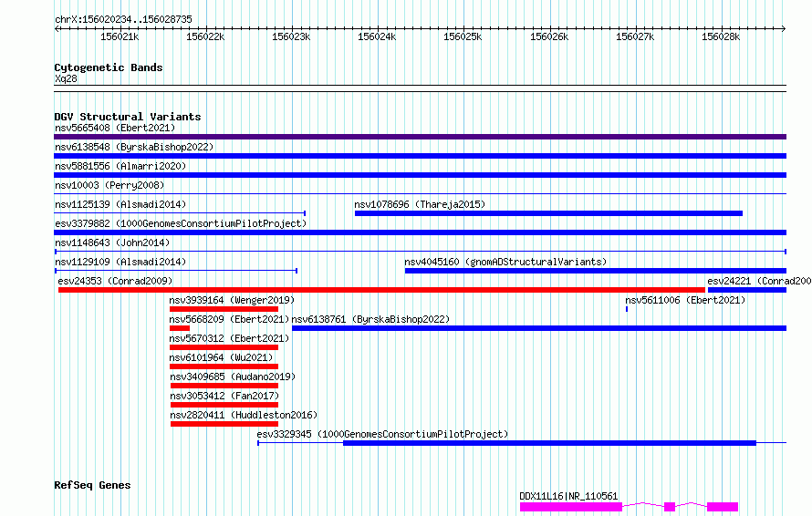Click the blue esv24221 variant bar
The width and height of the screenshot is (812, 516).
747,290
